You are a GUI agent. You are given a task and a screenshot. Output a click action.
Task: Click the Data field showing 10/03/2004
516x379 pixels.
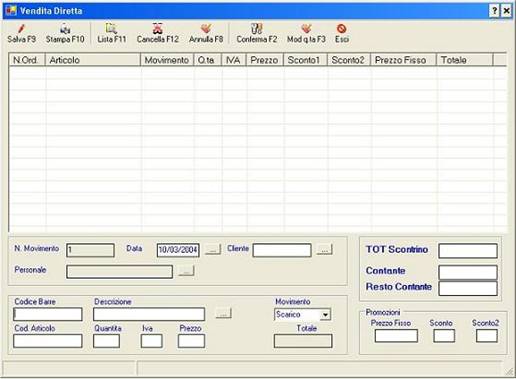[178, 250]
